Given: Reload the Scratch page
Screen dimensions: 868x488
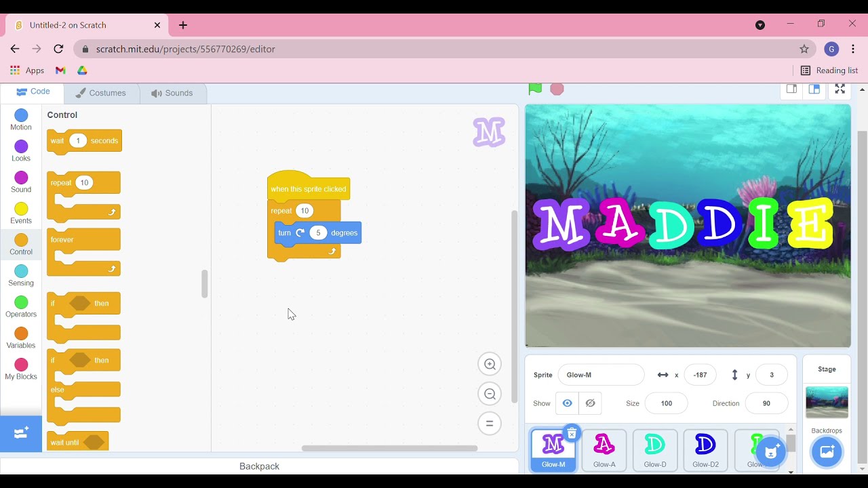Looking at the screenshot, I should point(58,49).
